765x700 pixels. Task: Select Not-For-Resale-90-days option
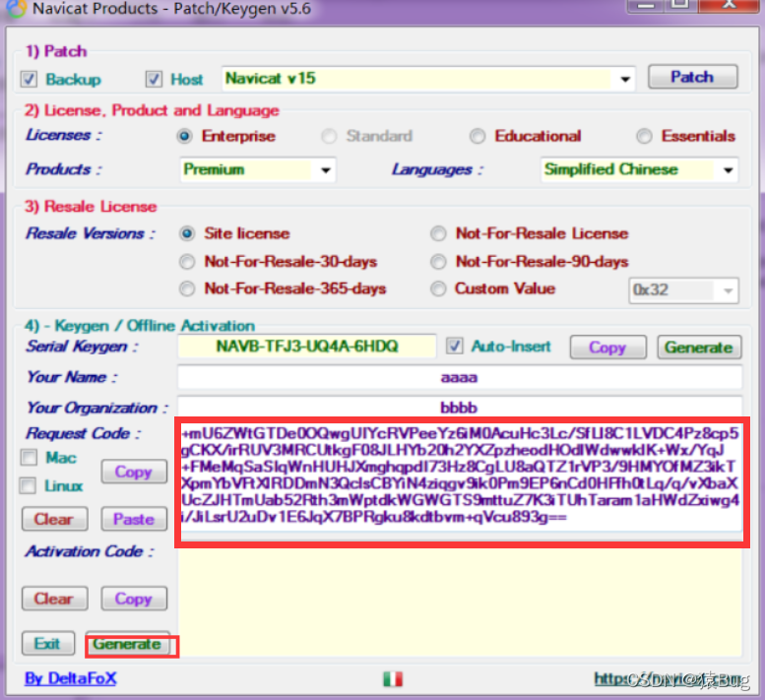pyautogui.click(x=438, y=262)
